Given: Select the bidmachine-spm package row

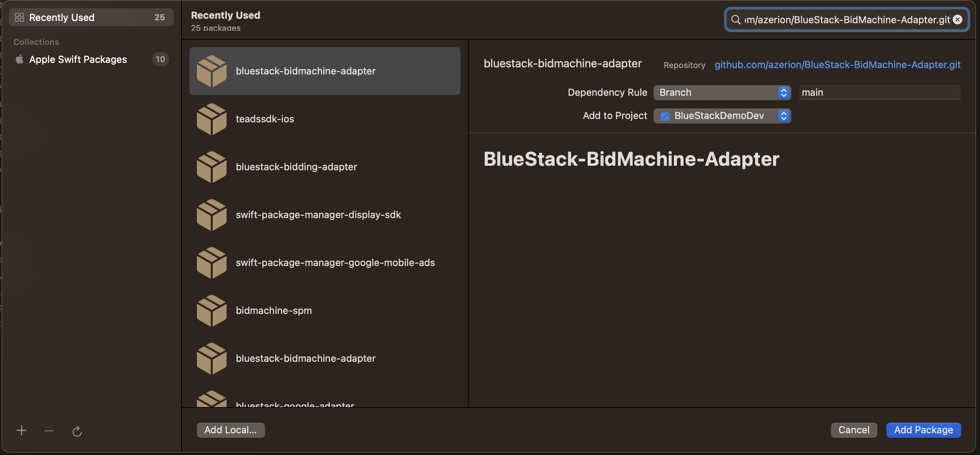Looking at the screenshot, I should pos(325,311).
